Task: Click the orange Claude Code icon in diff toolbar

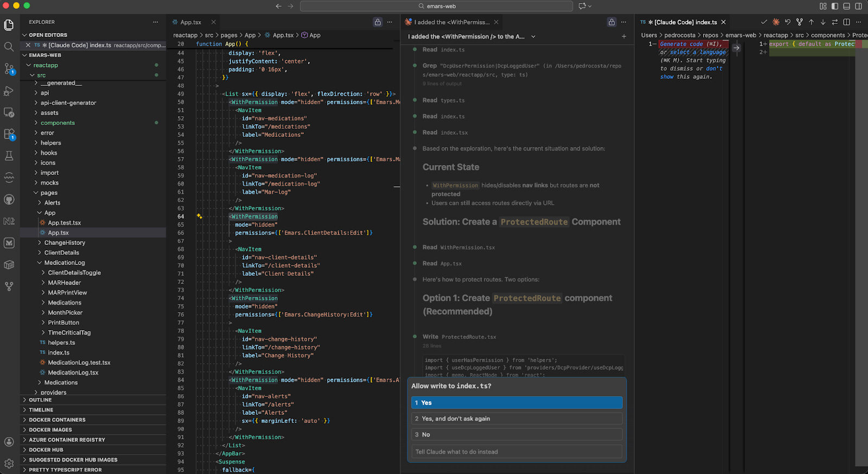Action: pos(776,22)
